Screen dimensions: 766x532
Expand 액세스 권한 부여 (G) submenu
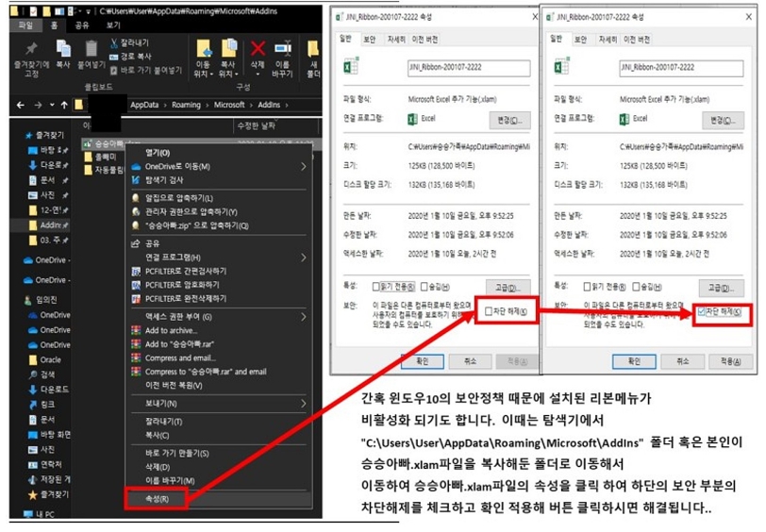click(x=219, y=317)
